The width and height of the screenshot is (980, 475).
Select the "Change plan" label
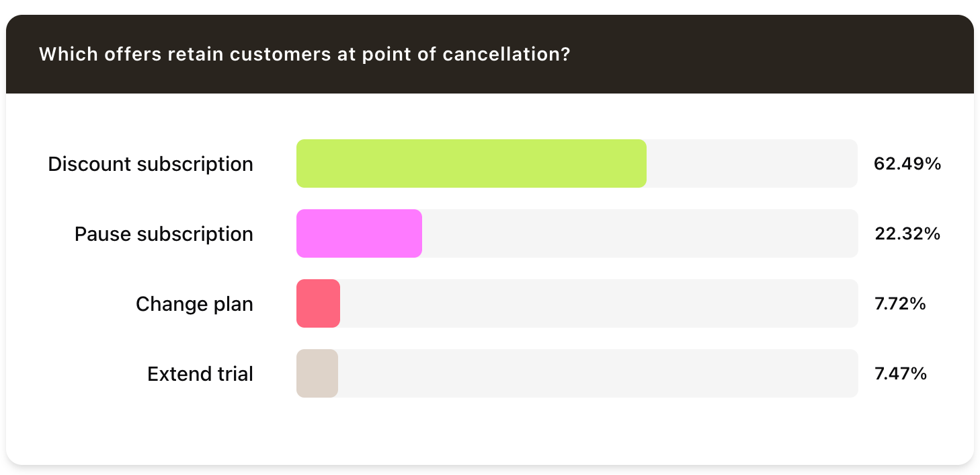coord(194,304)
